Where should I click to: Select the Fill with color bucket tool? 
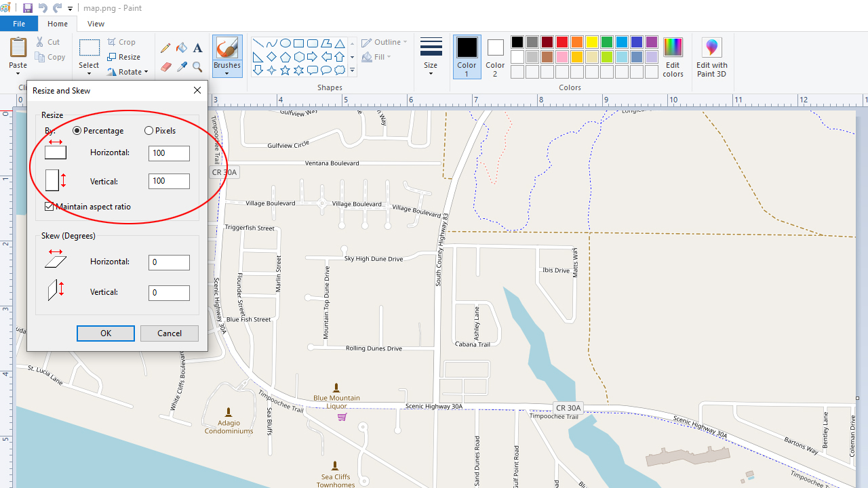181,48
